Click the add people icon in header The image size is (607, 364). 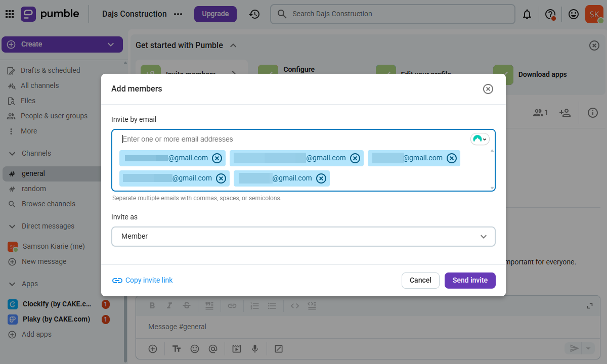point(565,113)
